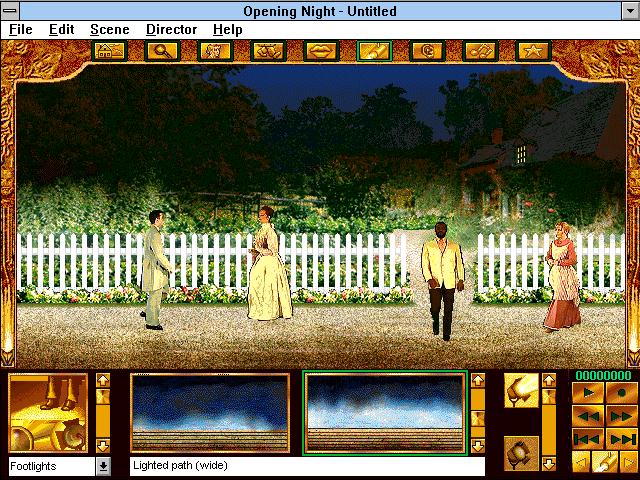Image resolution: width=640 pixels, height=480 pixels.
Task: Open the Director menu
Action: coord(171,29)
